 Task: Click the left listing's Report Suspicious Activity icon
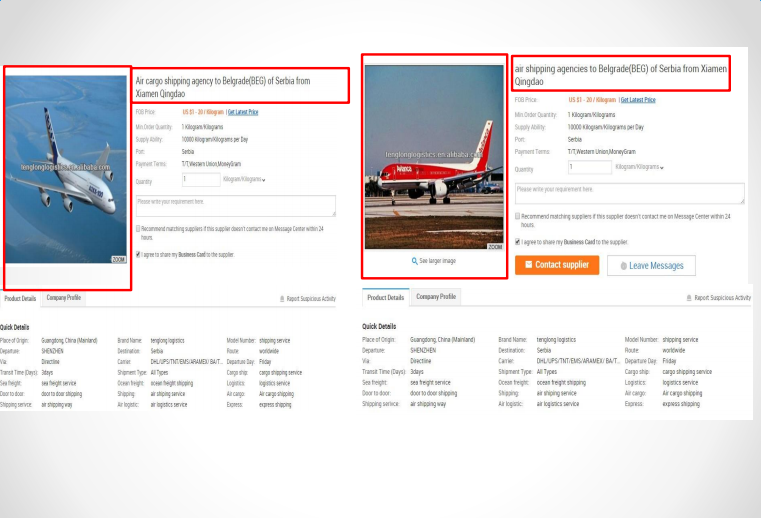coord(282,298)
